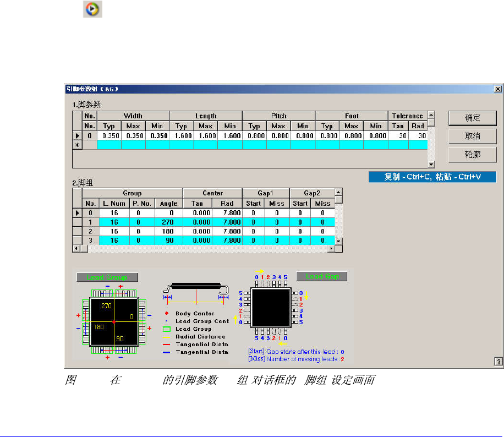Click Rad cell 7.800 in group 2

point(227,232)
